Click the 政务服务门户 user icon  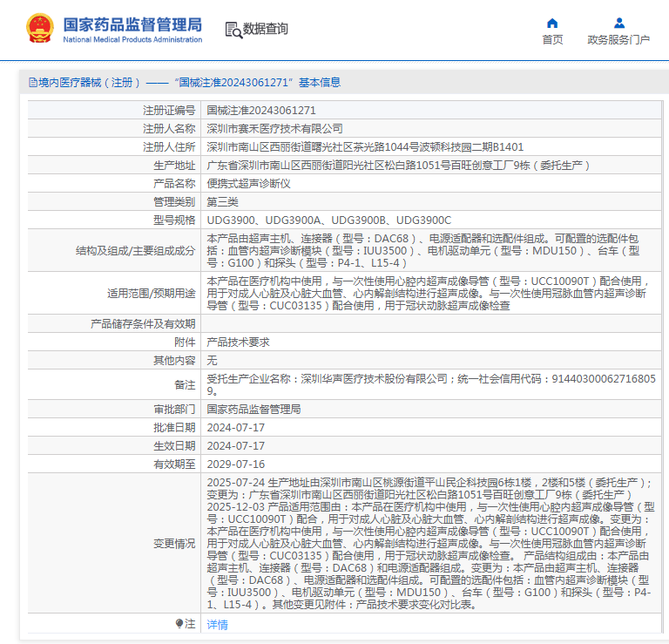(x=619, y=23)
